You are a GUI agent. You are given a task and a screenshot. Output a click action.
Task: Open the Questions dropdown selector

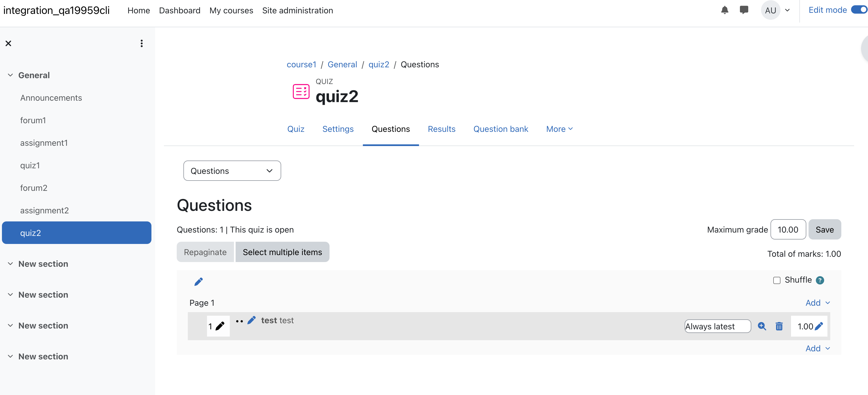pyautogui.click(x=232, y=171)
